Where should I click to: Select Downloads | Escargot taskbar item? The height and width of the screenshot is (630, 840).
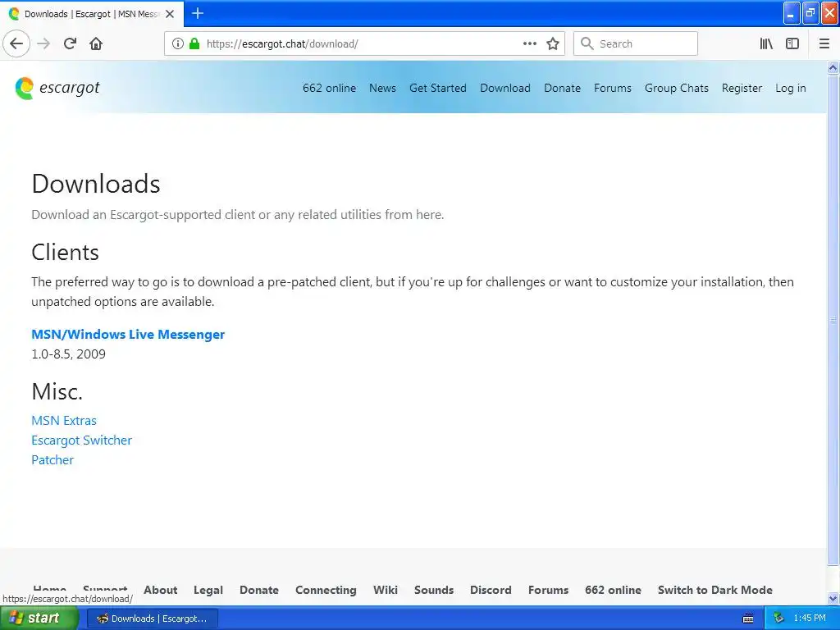tap(152, 619)
